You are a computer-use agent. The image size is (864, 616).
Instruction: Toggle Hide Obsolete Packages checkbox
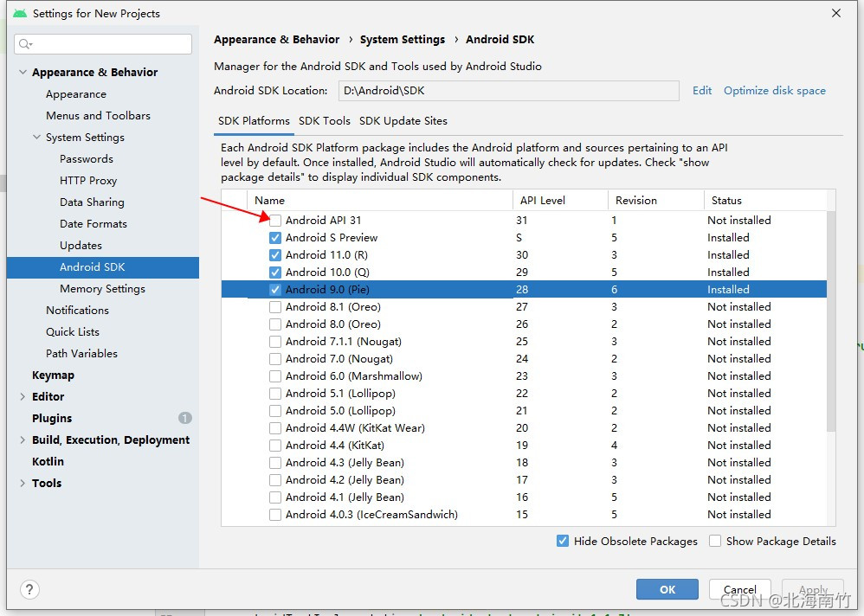563,541
